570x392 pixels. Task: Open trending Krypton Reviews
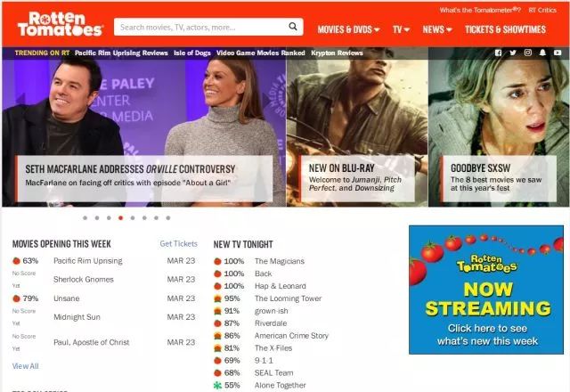(337, 53)
